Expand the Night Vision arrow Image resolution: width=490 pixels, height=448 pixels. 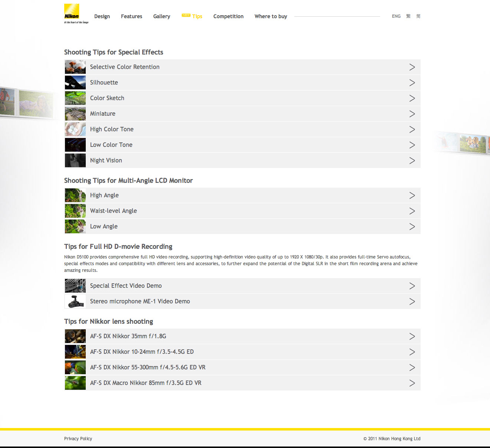[x=412, y=161]
